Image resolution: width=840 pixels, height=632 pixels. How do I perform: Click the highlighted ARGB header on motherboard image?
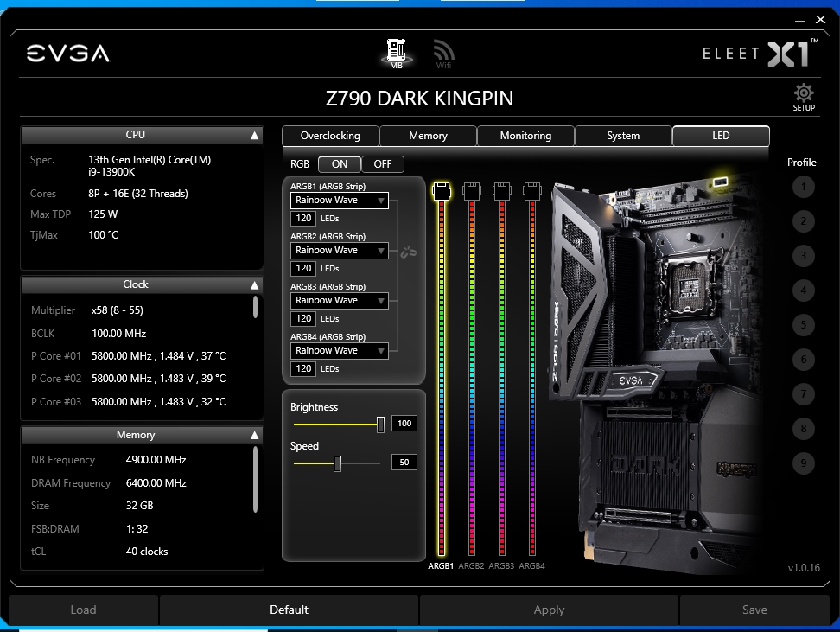721,182
